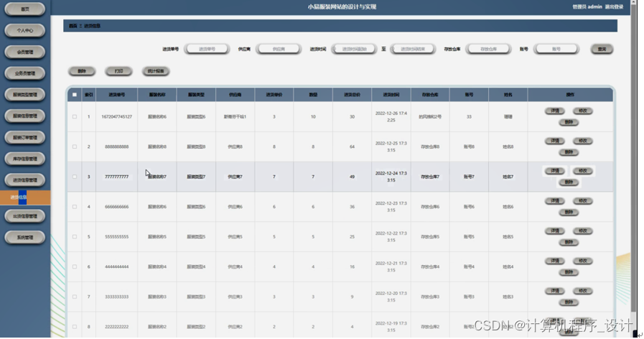Viewport: 644px width, 339px height.
Task: Open 服装类型管理 in the sidebar
Action: coord(25,95)
